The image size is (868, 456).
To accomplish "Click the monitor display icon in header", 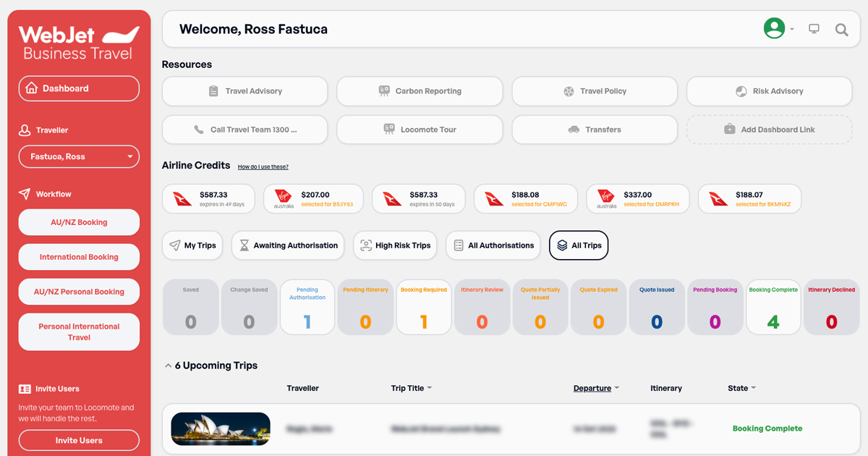I will (814, 29).
